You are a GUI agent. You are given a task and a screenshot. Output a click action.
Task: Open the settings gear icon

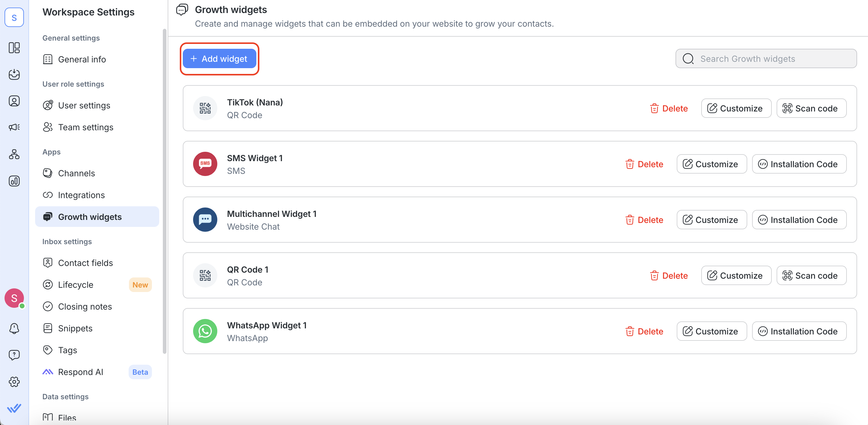click(14, 381)
